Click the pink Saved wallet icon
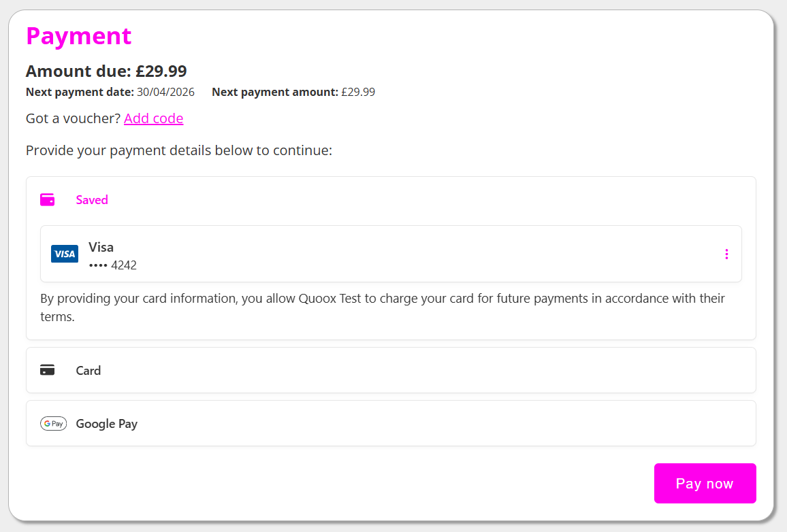This screenshot has width=787, height=532. click(47, 199)
